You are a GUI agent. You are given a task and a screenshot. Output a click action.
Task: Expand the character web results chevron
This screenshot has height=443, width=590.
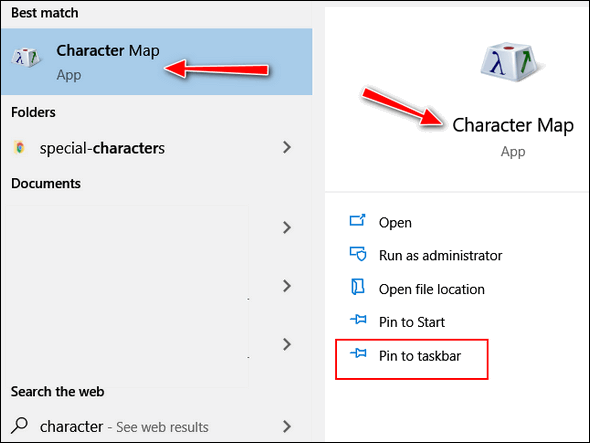click(x=287, y=426)
